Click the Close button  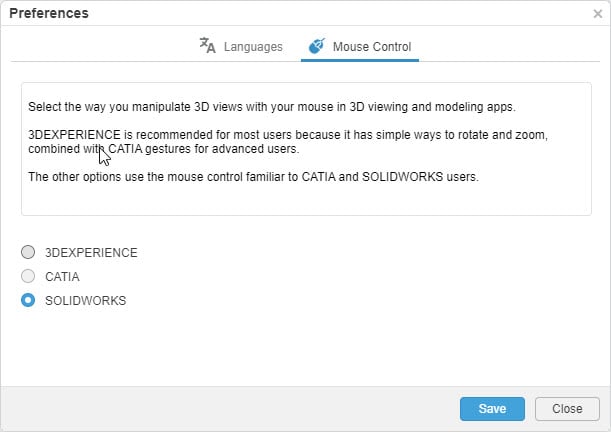[567, 409]
